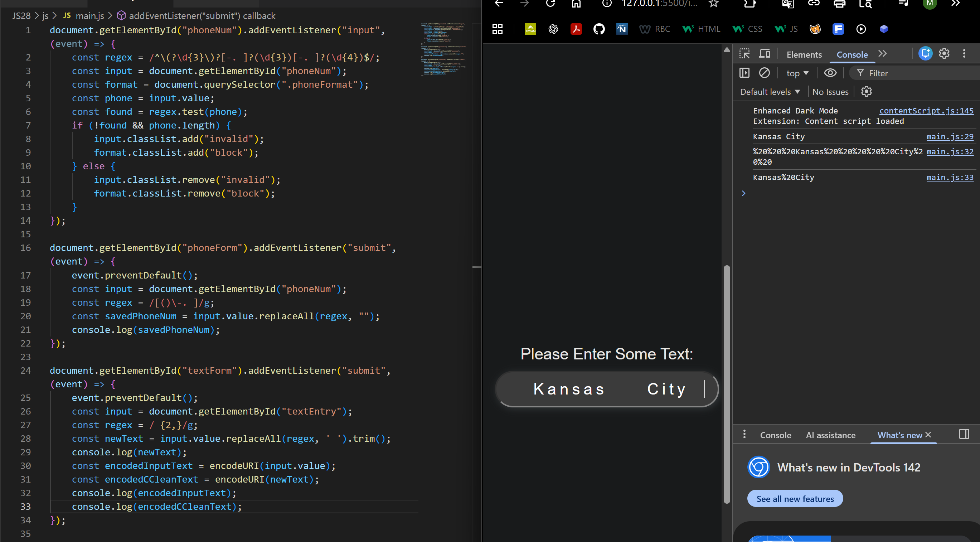Viewport: 980px width, 542px height.
Task: Click the AI assistance sparkle icon
Action: [x=925, y=54]
